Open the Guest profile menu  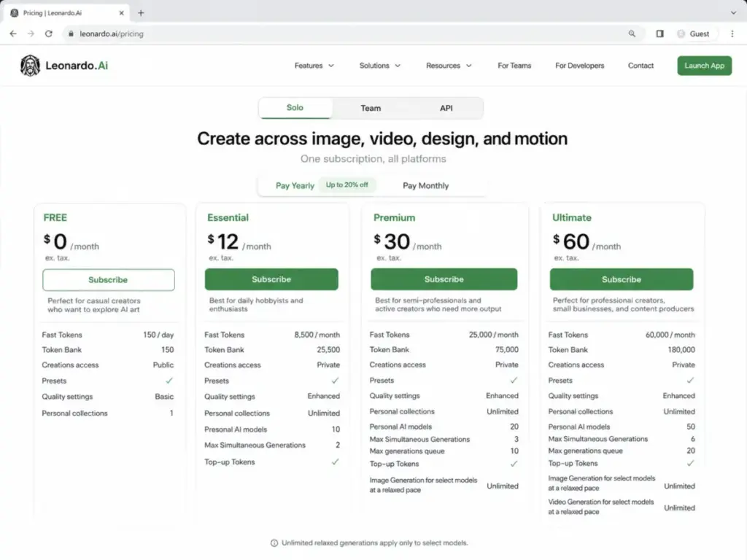click(694, 34)
